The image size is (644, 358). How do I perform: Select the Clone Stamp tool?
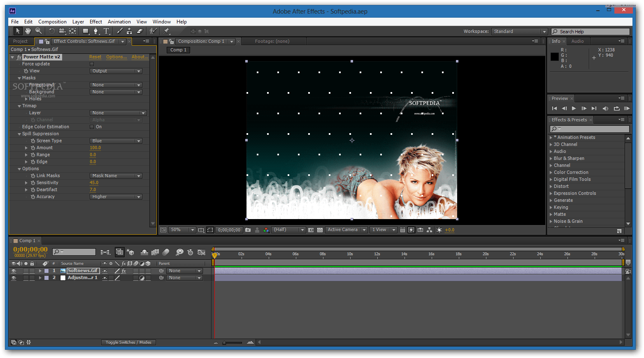coord(130,31)
